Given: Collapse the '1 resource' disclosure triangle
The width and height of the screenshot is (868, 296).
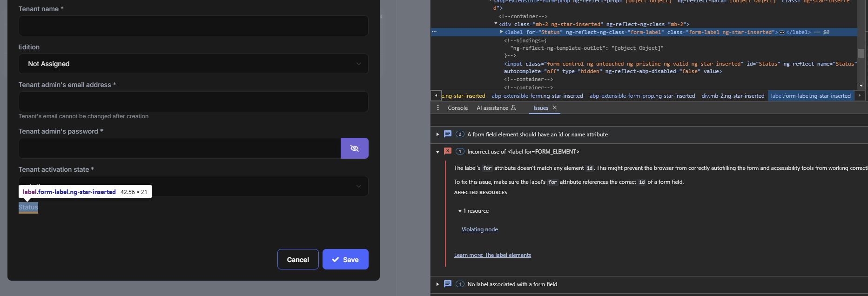Looking at the screenshot, I should point(460,211).
